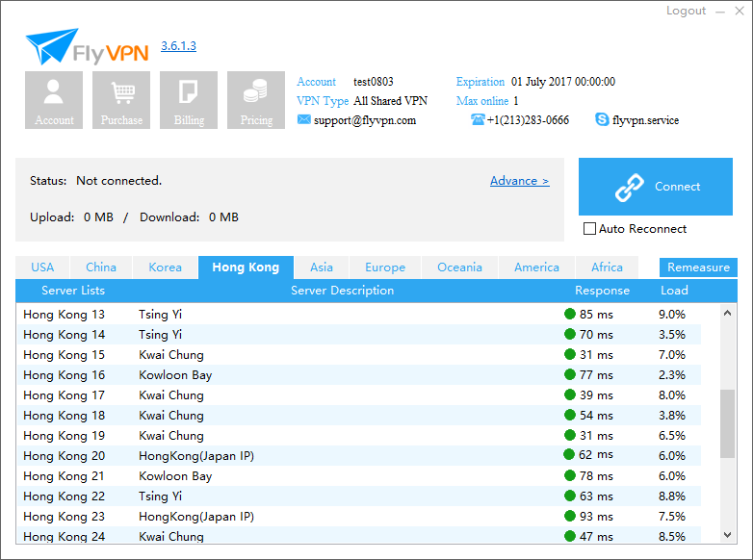The image size is (753, 560).
Task: Select the Hong Kong 21 server row
Action: [x=358, y=475]
